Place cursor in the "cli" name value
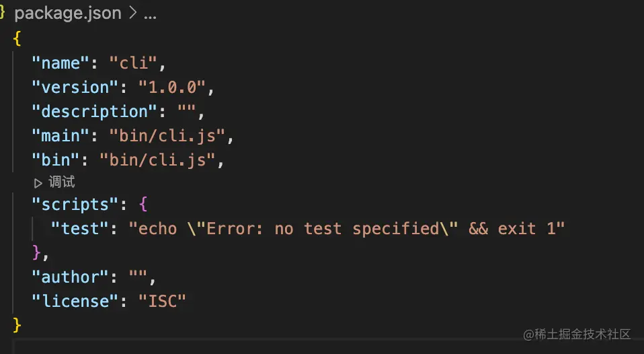This screenshot has height=354, width=644. click(133, 63)
